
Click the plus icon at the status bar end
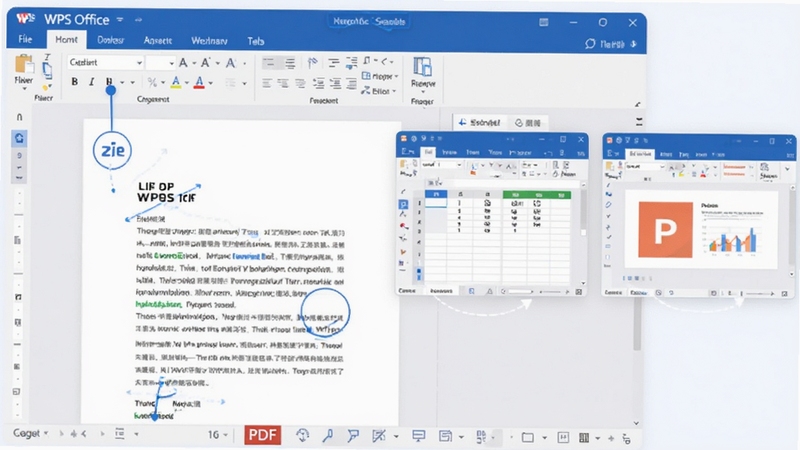pyautogui.click(x=611, y=438)
